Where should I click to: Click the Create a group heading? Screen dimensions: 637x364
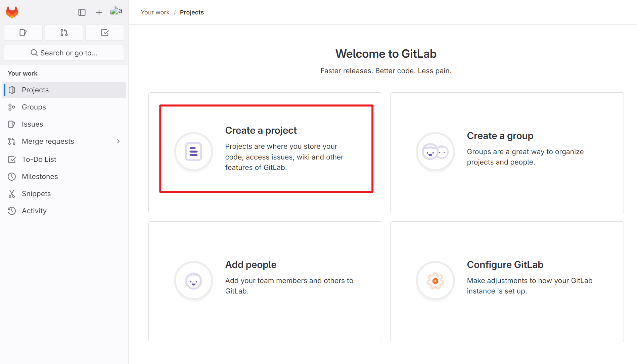coord(500,136)
